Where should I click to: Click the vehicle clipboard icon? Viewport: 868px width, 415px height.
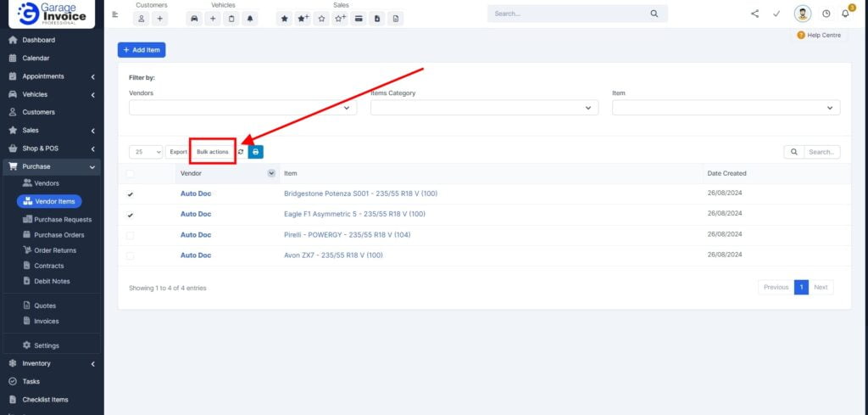click(x=231, y=19)
